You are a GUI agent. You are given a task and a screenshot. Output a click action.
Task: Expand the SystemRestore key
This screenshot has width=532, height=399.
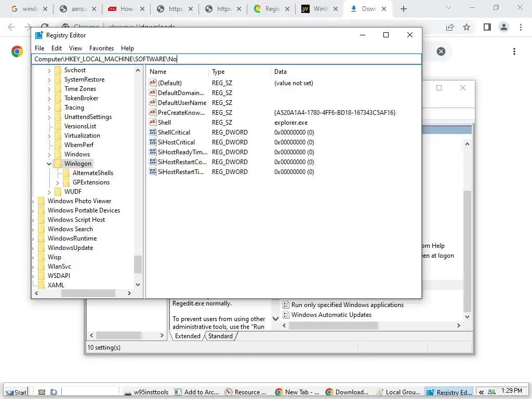[49, 79]
